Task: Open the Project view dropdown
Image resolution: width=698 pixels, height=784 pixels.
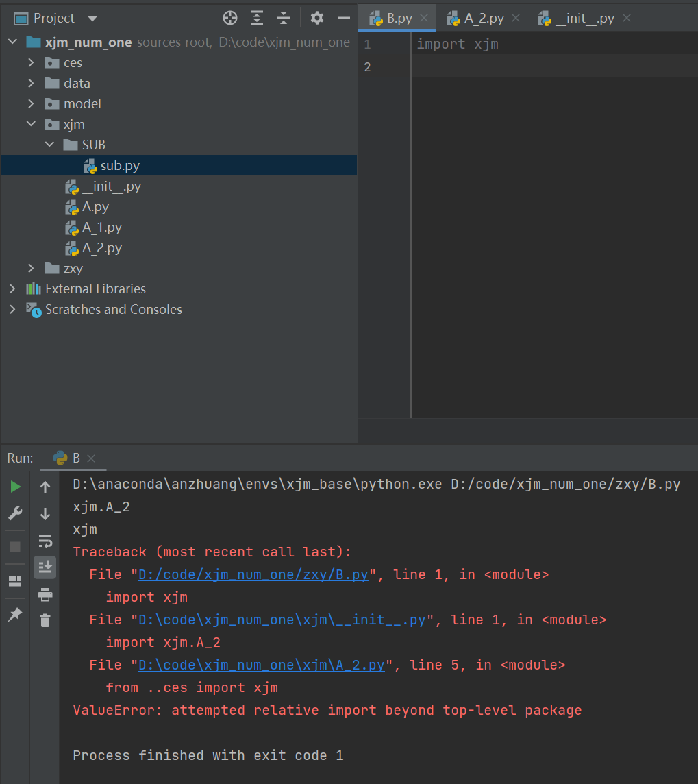Action: click(x=91, y=18)
